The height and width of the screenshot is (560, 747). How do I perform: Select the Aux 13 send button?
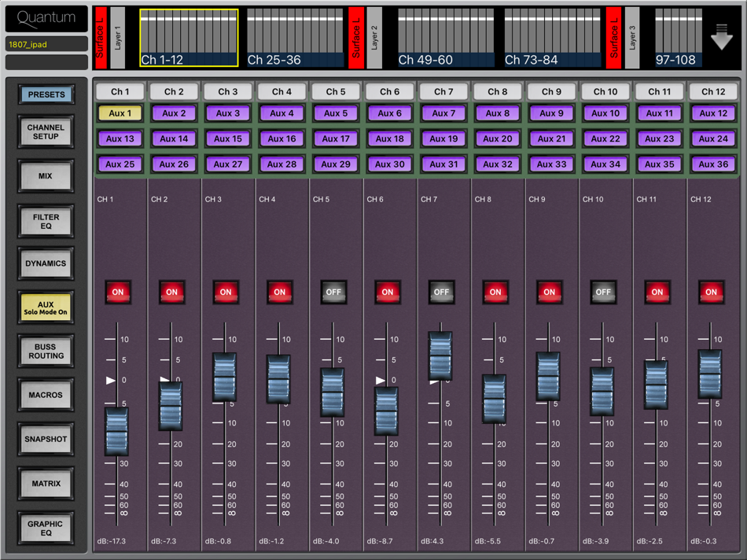(120, 138)
